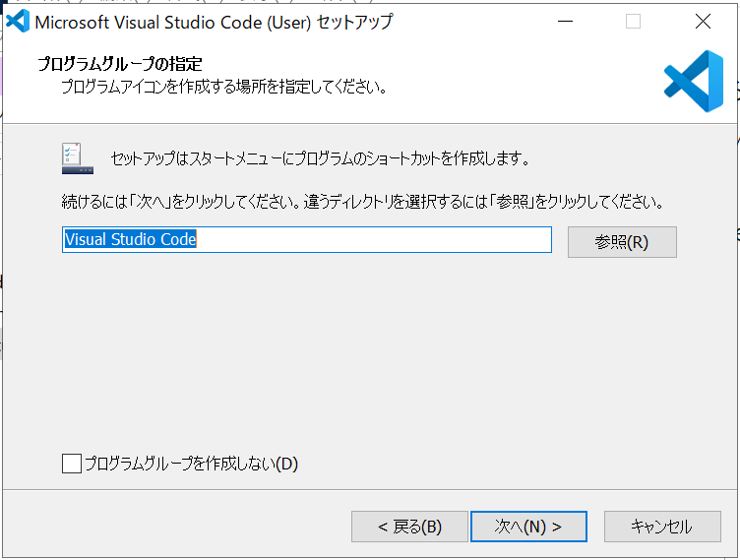740x560 pixels.
Task: Proceed with the 次へ(N) > button
Action: pyautogui.click(x=528, y=526)
